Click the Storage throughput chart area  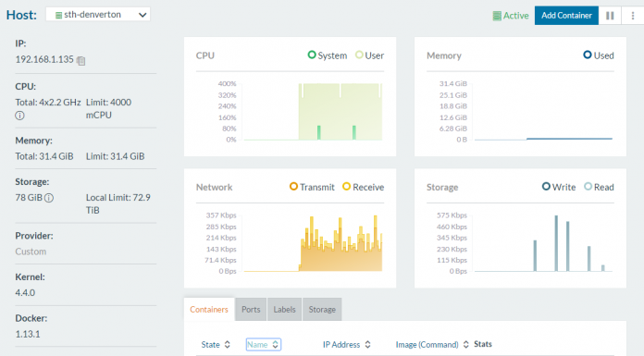(x=543, y=243)
